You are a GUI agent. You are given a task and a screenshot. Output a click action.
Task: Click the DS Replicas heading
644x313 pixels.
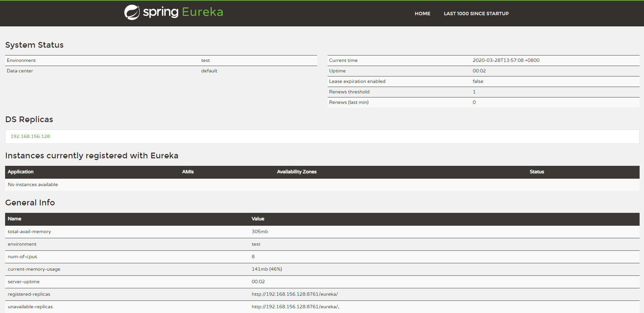(29, 119)
